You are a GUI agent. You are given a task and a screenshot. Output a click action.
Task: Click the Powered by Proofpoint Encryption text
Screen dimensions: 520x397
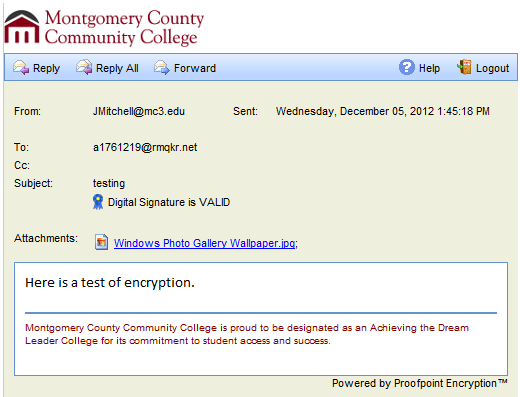click(x=420, y=383)
